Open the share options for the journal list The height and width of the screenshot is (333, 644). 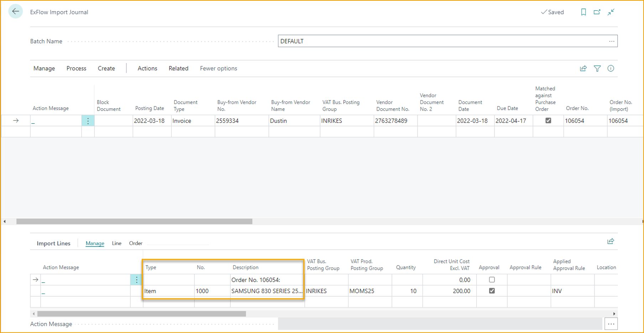[x=583, y=68]
